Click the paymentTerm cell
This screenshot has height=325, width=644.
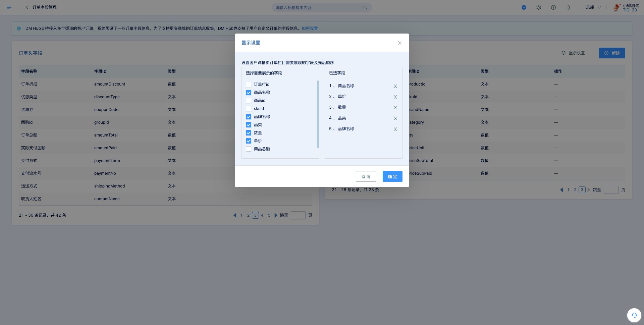[x=107, y=161]
